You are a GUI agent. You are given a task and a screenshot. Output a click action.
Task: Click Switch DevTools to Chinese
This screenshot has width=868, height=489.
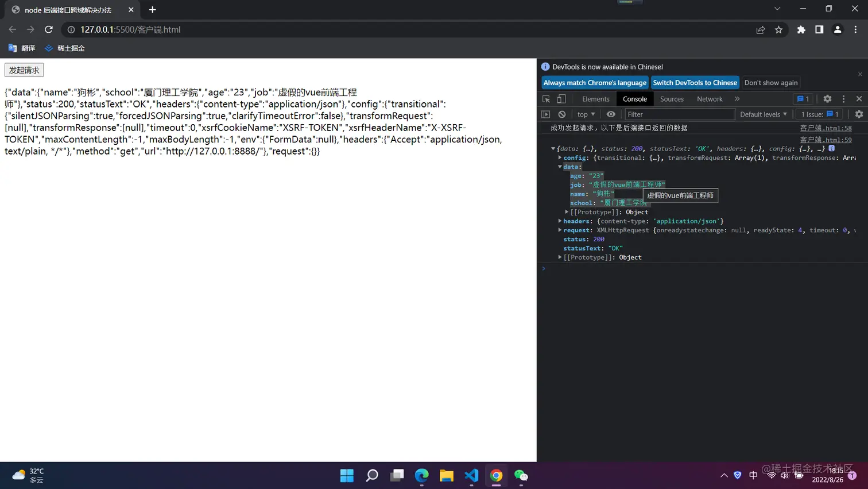point(695,83)
